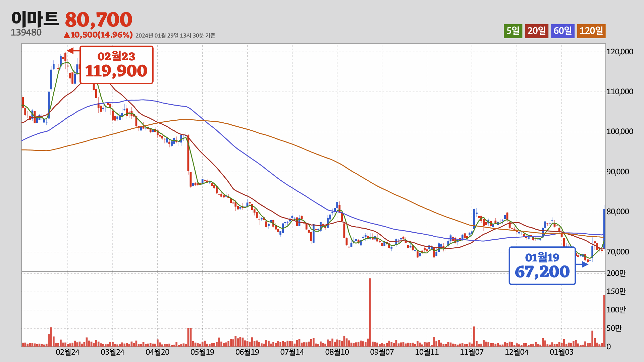Click the green 5일 moving average legend

click(513, 31)
